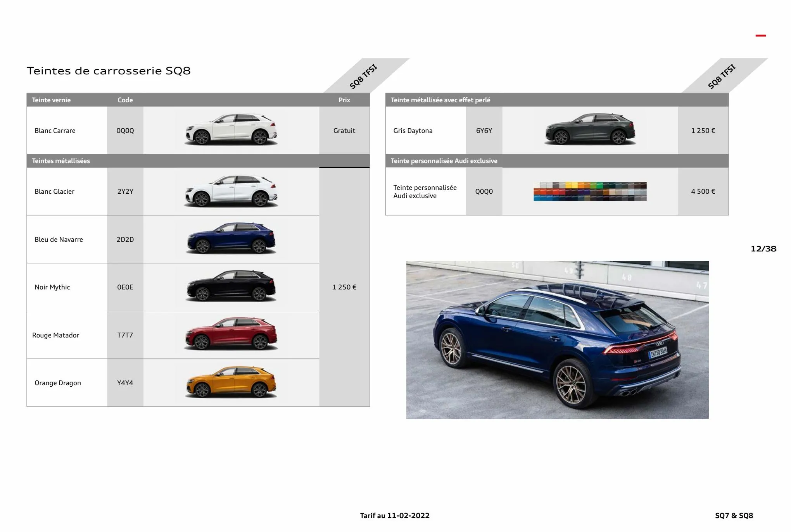Click the code 'Y4Y4'
This screenshot has width=791, height=532.
[125, 383]
